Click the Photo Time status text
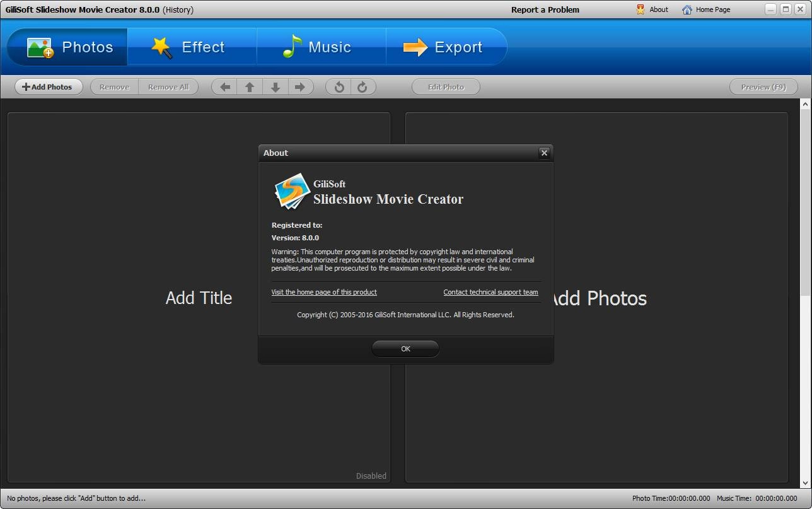The image size is (812, 509). (671, 498)
